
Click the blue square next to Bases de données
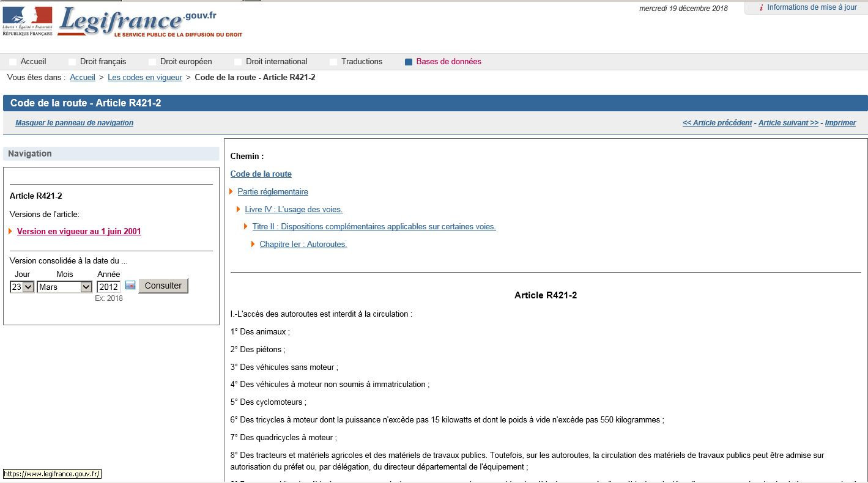tap(409, 62)
